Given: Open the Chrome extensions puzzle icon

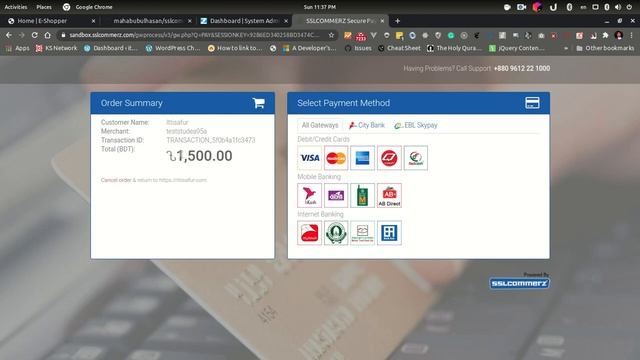Looking at the screenshot, I should click(605, 36).
